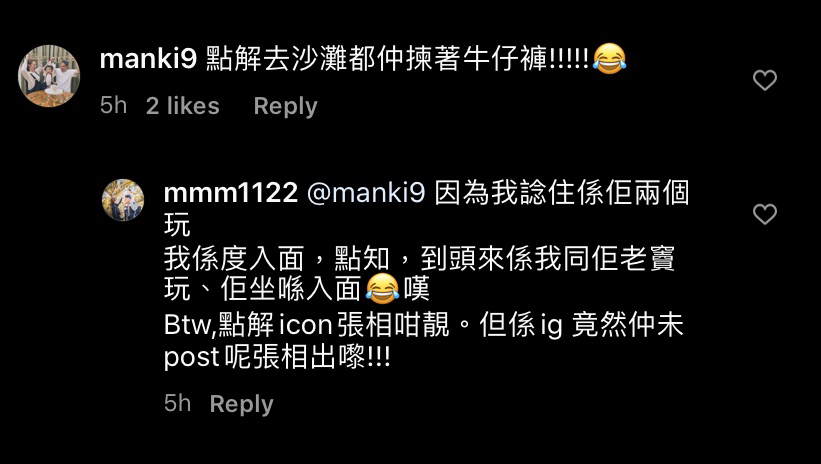Viewport: 821px width, 464px height.
Task: Click the line with 佢坐喺入面
Action: (x=297, y=289)
